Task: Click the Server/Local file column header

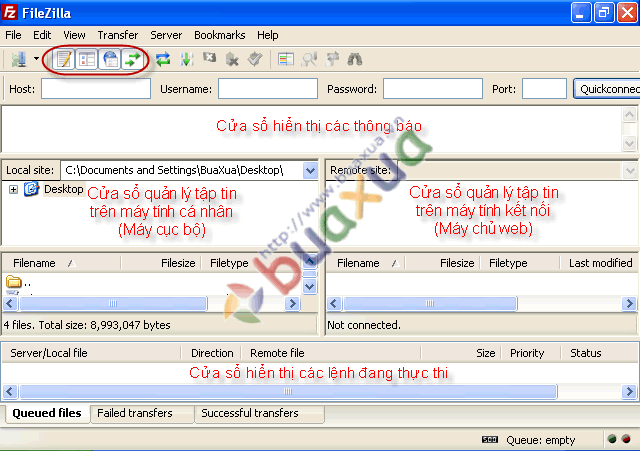Action: [91, 353]
